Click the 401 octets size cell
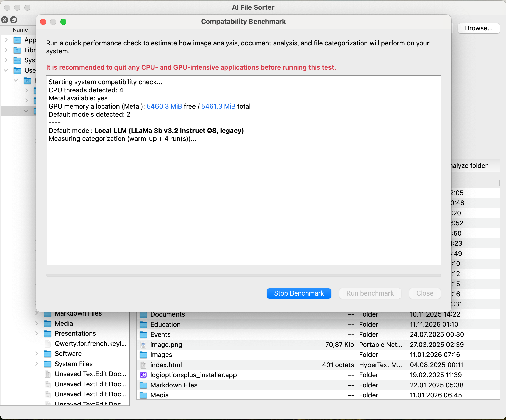506x420 pixels. pyautogui.click(x=338, y=365)
